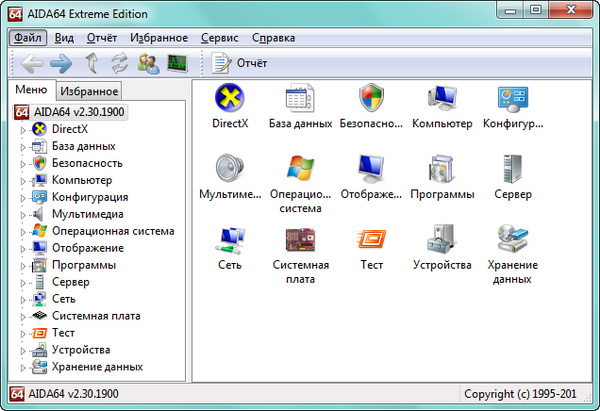
Task: Open the Системная плата motherboard icon
Action: (x=300, y=240)
